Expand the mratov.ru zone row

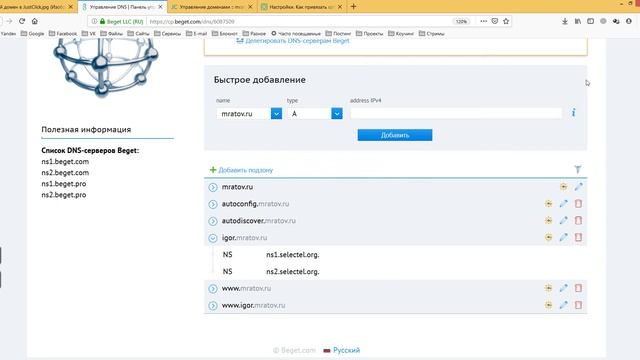(213, 187)
